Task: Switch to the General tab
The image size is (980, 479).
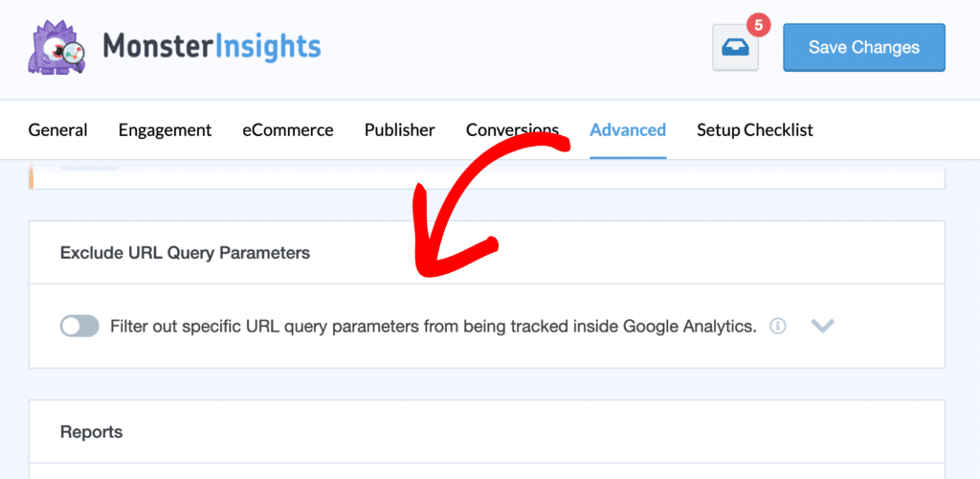Action: coord(57,130)
